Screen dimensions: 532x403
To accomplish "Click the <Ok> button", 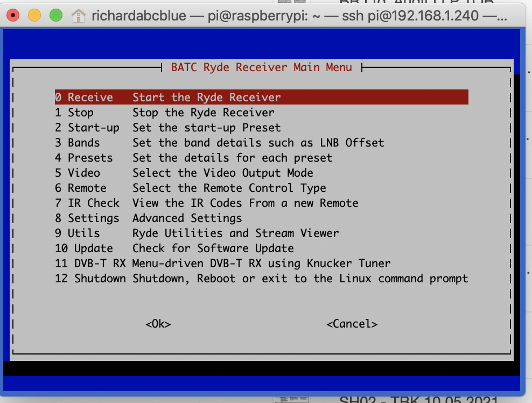I will (x=158, y=324).
